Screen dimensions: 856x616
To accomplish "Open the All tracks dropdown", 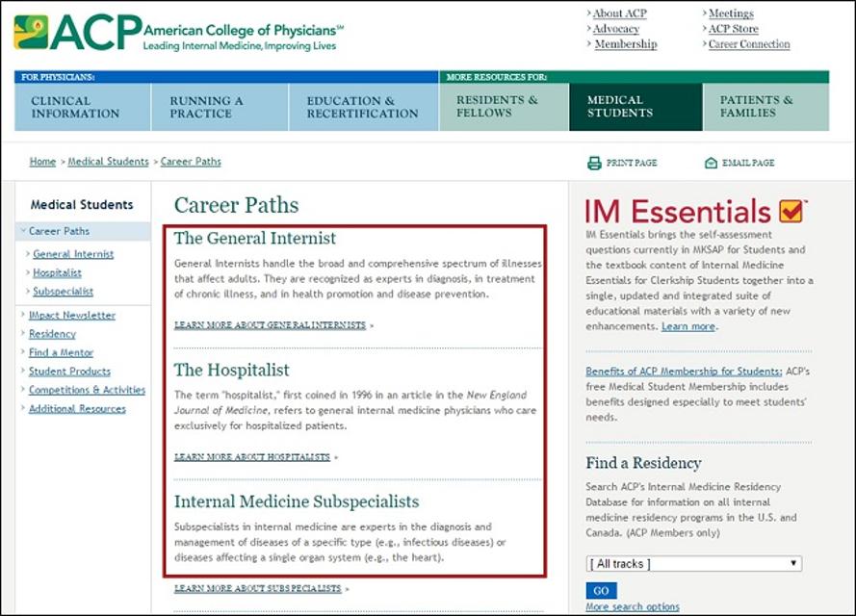I will (694, 564).
